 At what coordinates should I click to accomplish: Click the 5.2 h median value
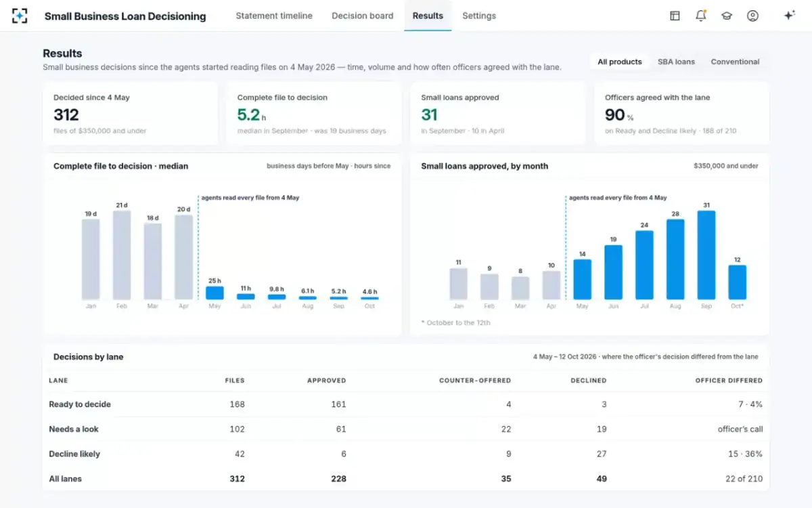[x=252, y=114]
